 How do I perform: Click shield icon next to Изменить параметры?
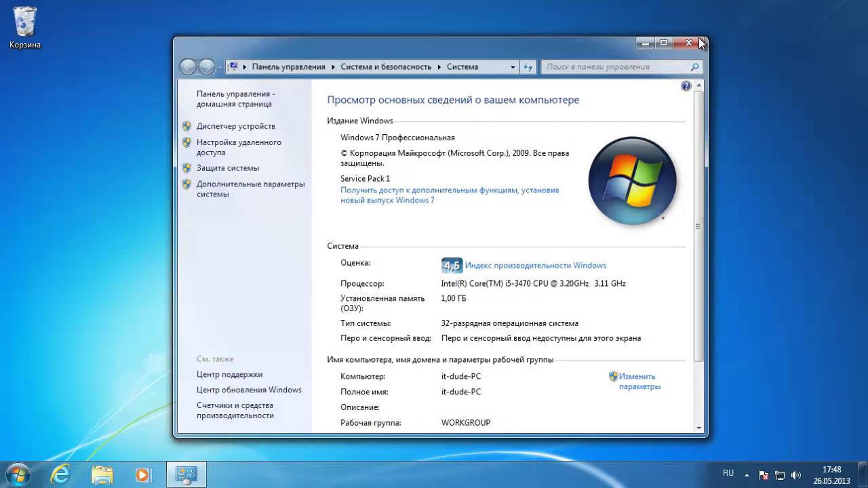[613, 376]
